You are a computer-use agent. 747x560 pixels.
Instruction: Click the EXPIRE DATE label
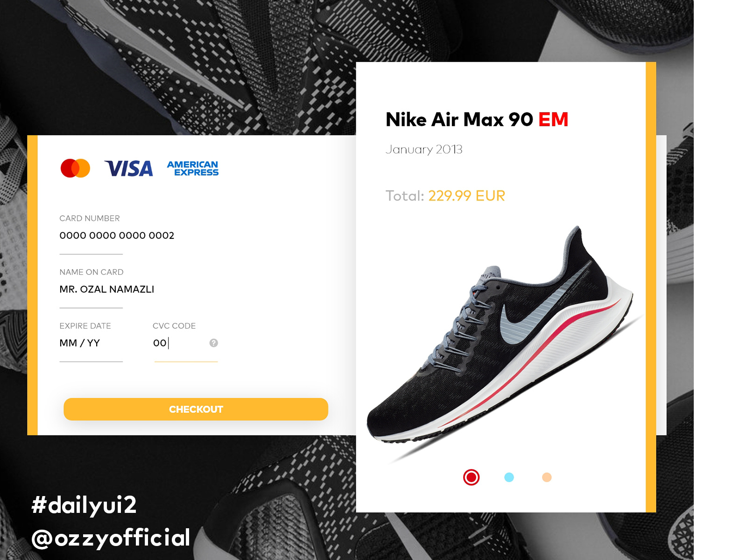coord(85,326)
